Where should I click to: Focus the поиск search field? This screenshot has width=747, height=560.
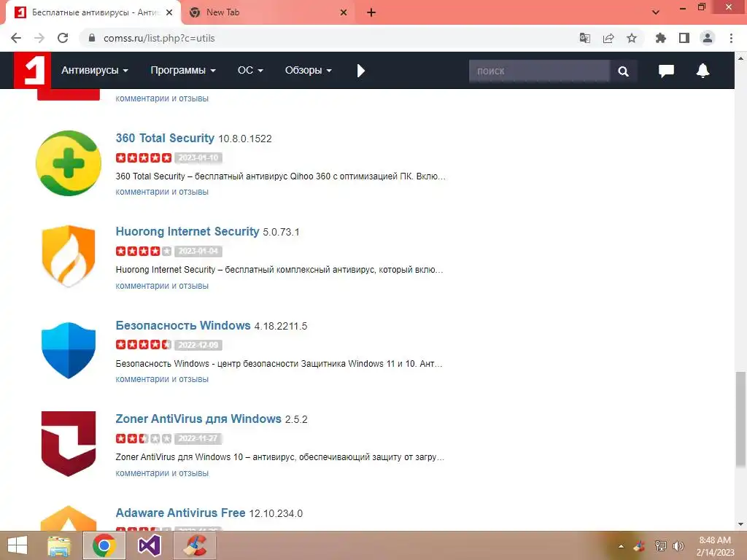[x=539, y=71]
